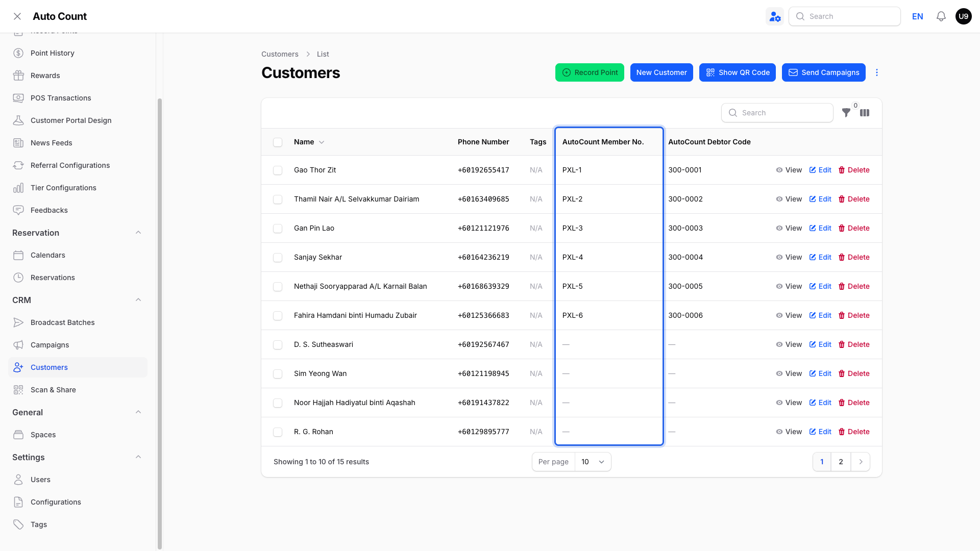
Task: Click the AutoCount Debtor Code column header
Action: click(709, 142)
